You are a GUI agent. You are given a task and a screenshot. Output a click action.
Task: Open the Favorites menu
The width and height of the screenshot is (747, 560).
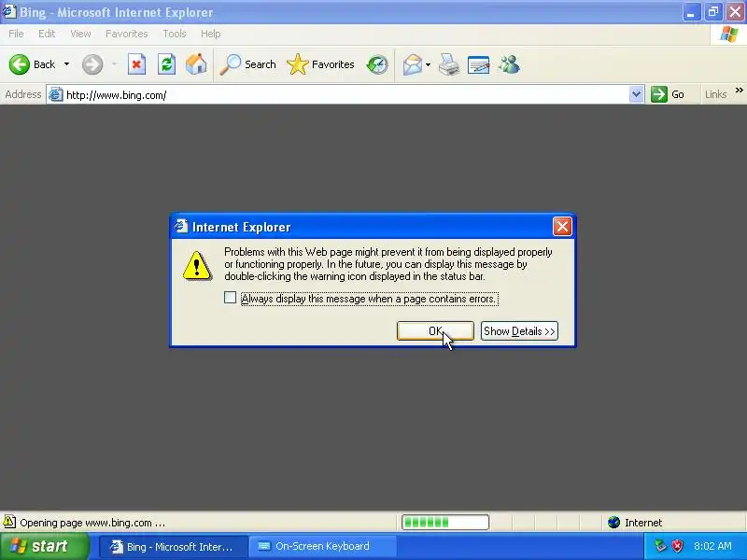pos(127,34)
